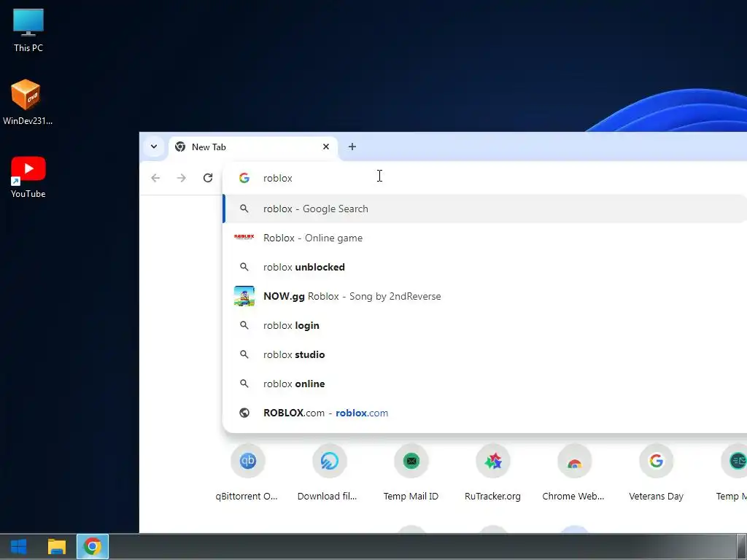Open the Windows Start menu

click(x=18, y=547)
